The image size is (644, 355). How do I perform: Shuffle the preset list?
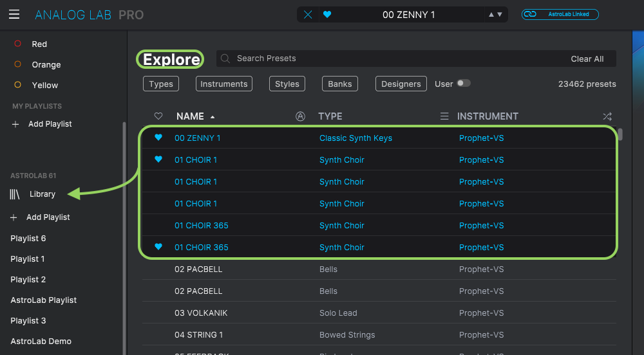(x=607, y=116)
